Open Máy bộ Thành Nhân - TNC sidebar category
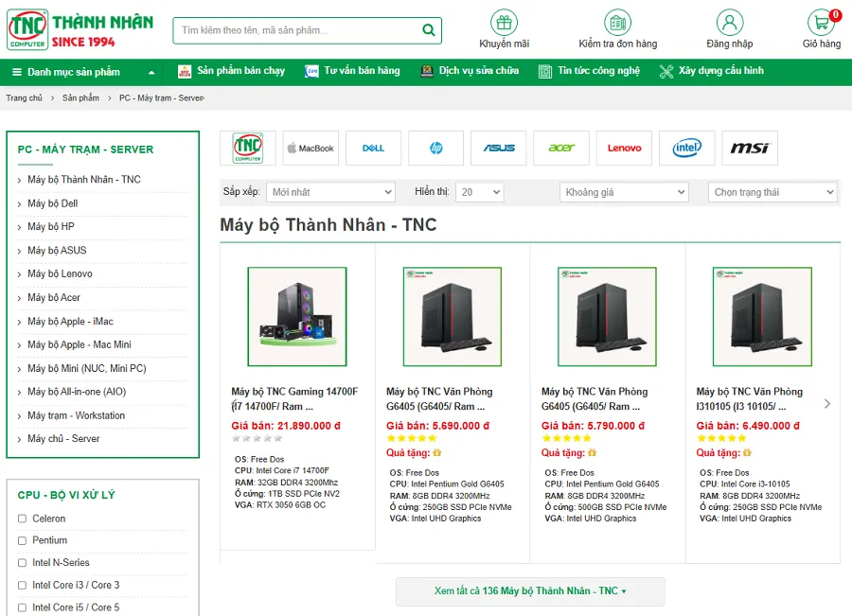Screen dimensions: 852x616 [84, 179]
